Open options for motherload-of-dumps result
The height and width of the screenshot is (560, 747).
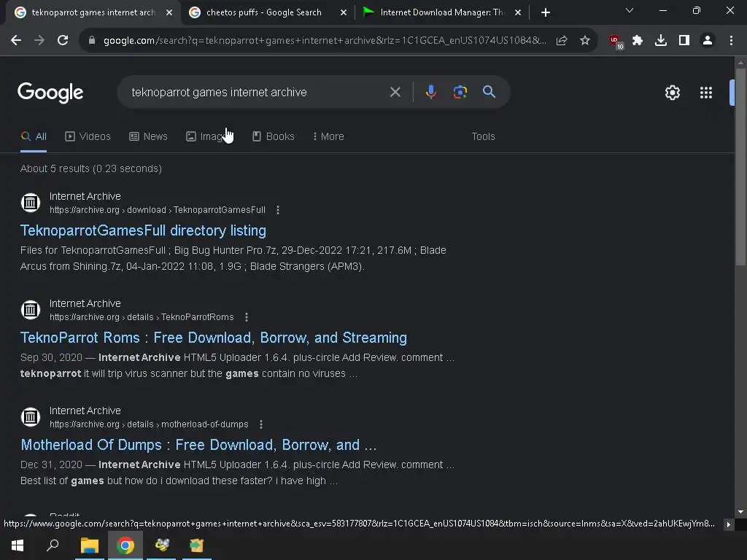pos(261,424)
